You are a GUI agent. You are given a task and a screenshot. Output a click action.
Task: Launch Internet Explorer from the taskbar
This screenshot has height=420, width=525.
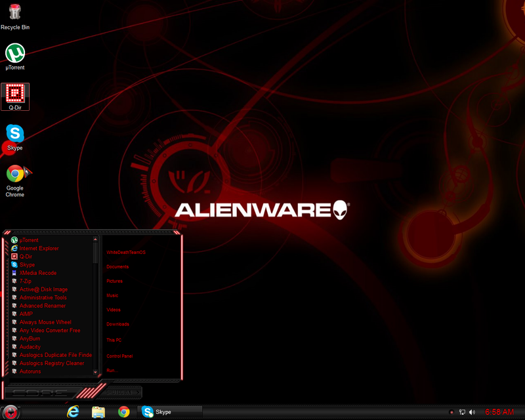(x=73, y=412)
